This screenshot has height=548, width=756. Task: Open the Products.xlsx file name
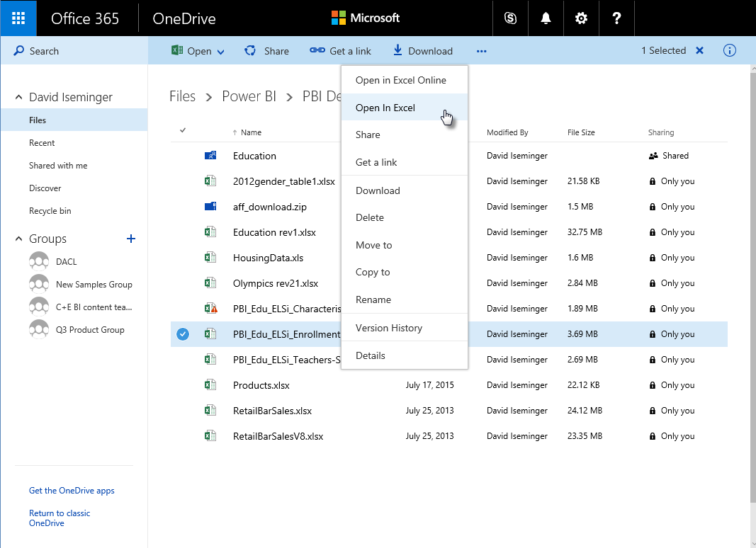[261, 385]
